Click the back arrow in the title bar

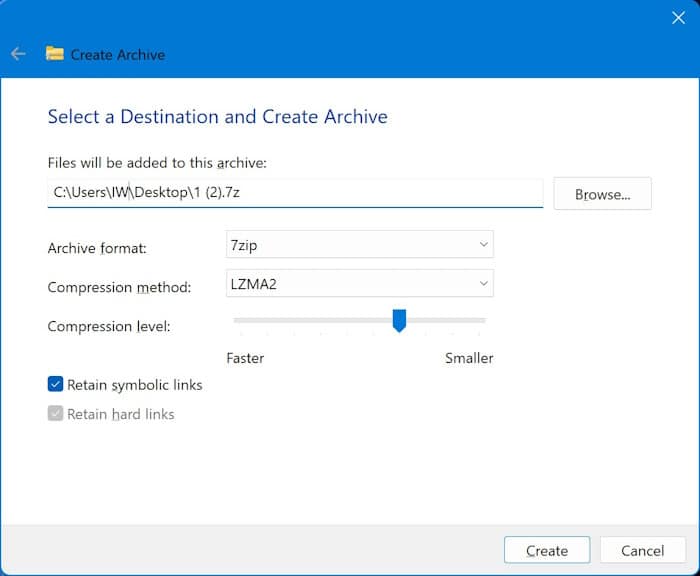coord(18,54)
